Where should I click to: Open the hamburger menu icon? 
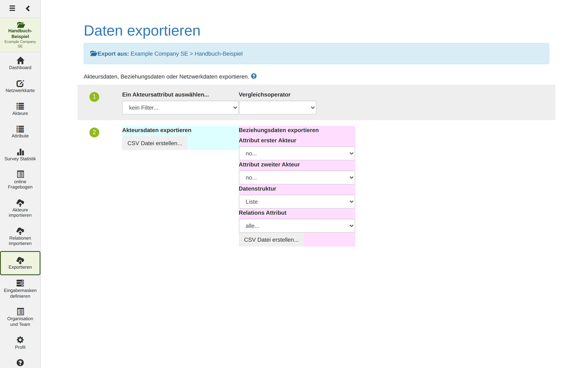pyautogui.click(x=12, y=8)
